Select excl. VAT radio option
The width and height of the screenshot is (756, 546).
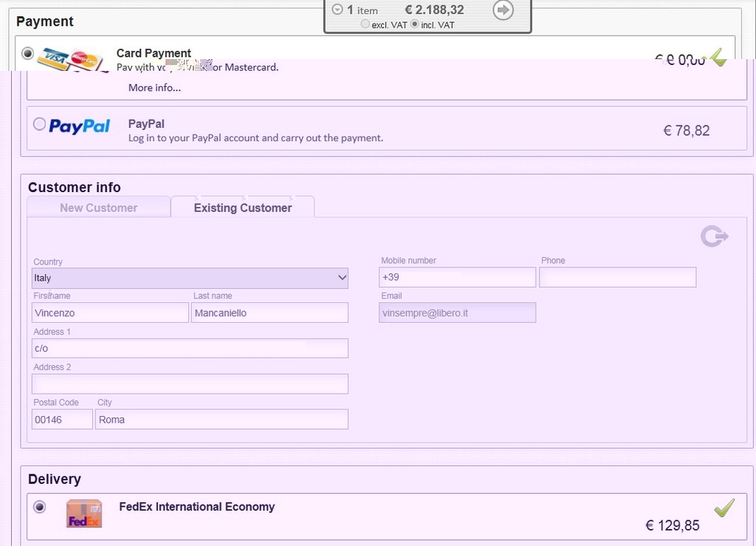tap(365, 24)
